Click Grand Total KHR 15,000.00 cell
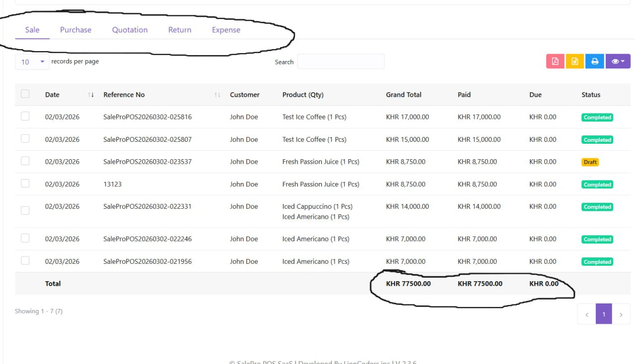Image resolution: width=635 pixels, height=364 pixels. point(407,139)
